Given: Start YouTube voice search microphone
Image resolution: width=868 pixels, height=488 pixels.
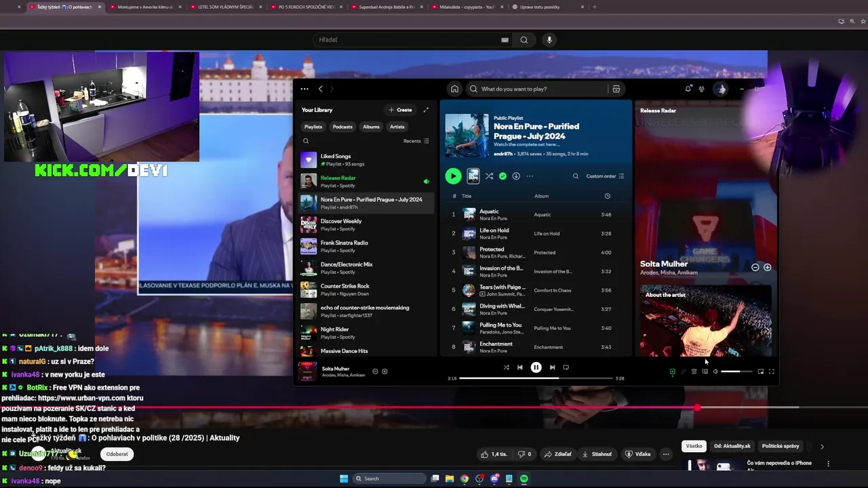Looking at the screenshot, I should pyautogui.click(x=549, y=40).
